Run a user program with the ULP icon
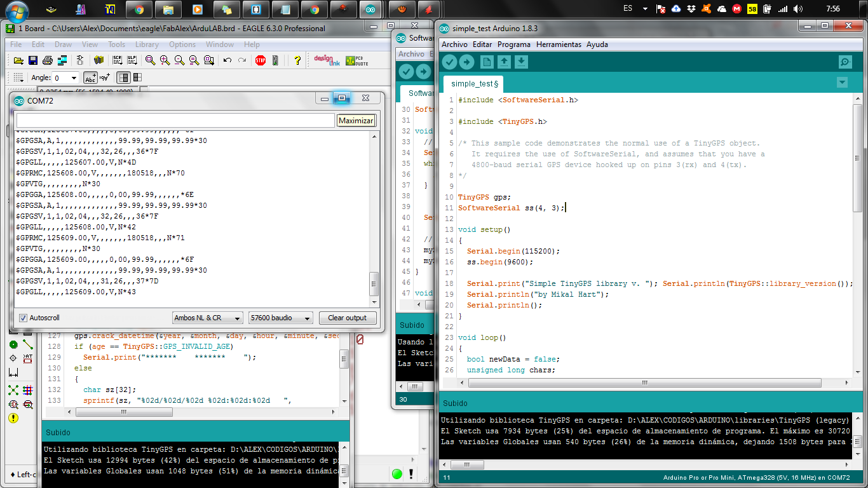 coord(132,60)
